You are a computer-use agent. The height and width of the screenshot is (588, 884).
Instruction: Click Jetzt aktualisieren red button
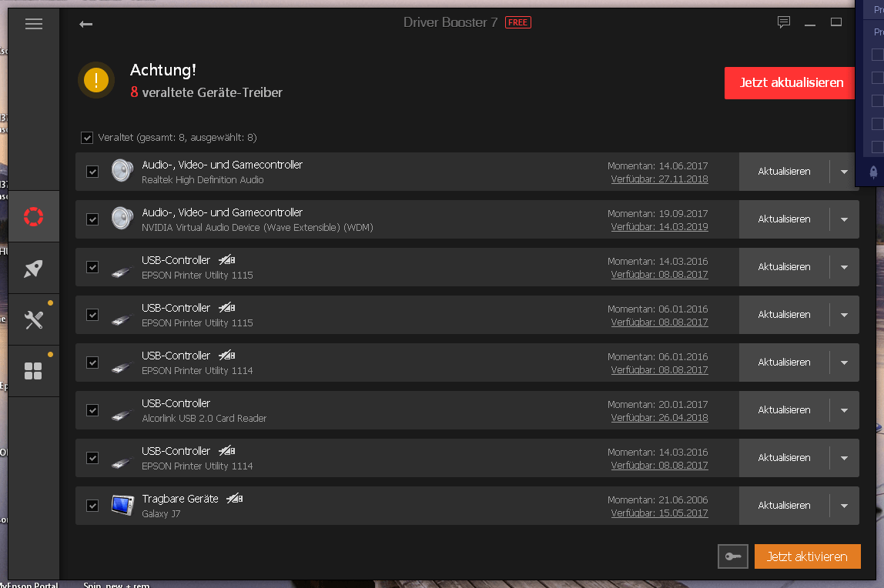tap(789, 83)
